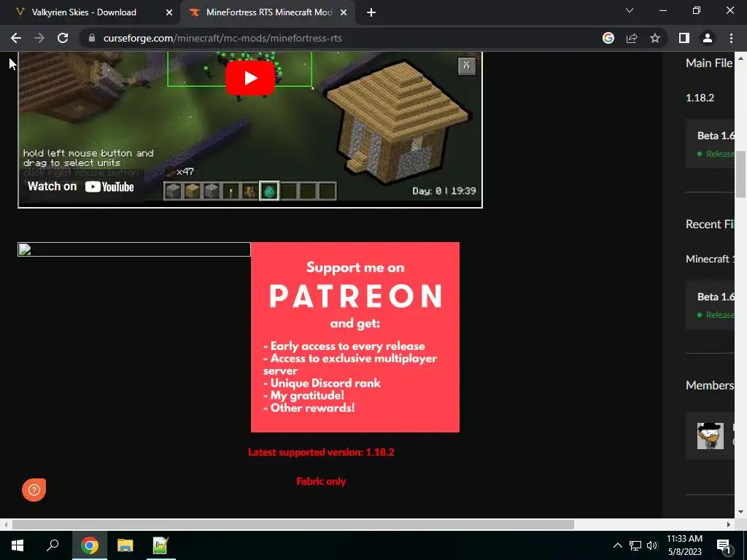Viewport: 747px width, 560px height.
Task: Open Chrome from the taskbar
Action: pyautogui.click(x=90, y=545)
